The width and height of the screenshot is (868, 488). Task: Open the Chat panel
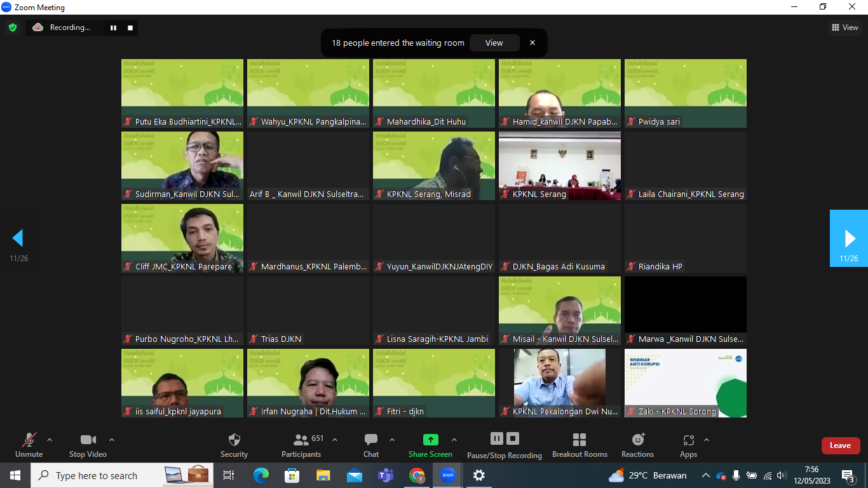(371, 445)
